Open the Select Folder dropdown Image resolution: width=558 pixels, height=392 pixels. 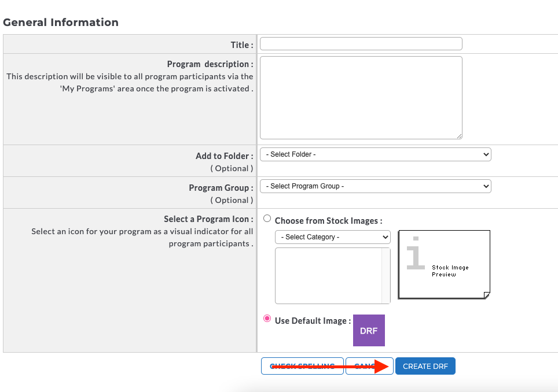coord(376,154)
